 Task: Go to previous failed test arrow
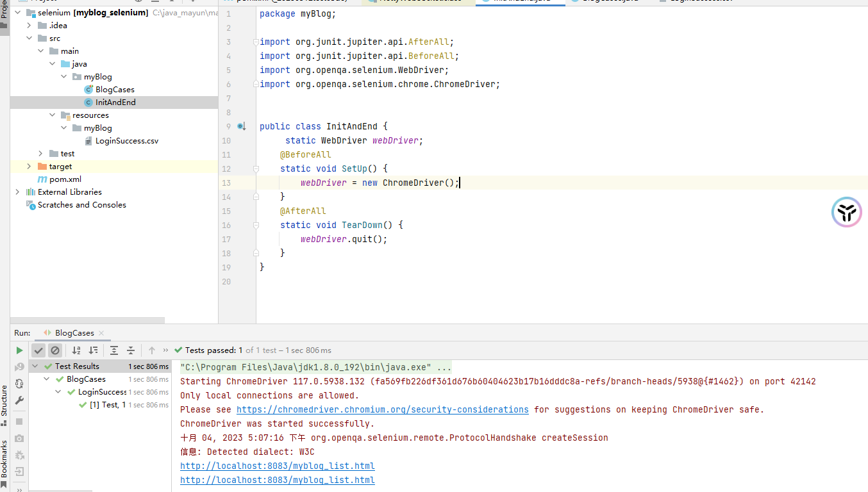(152, 350)
